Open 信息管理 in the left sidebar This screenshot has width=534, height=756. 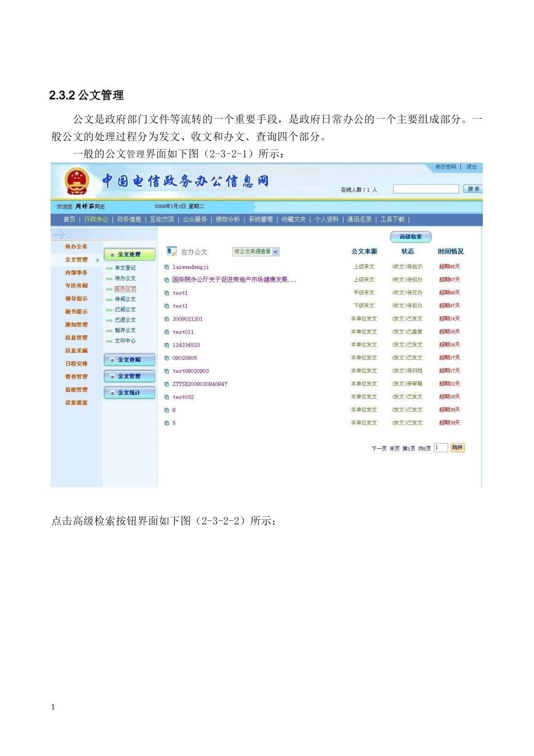click(76, 338)
